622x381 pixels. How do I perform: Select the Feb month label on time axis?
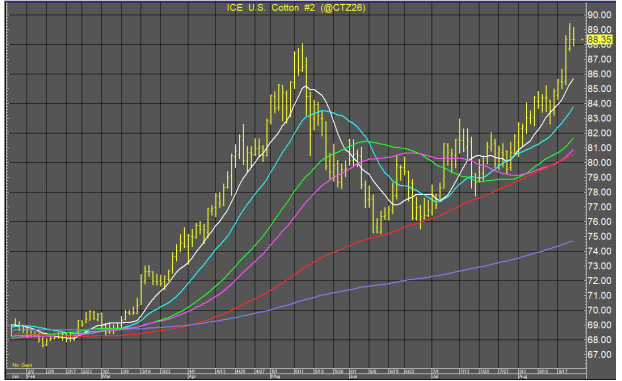click(x=31, y=376)
